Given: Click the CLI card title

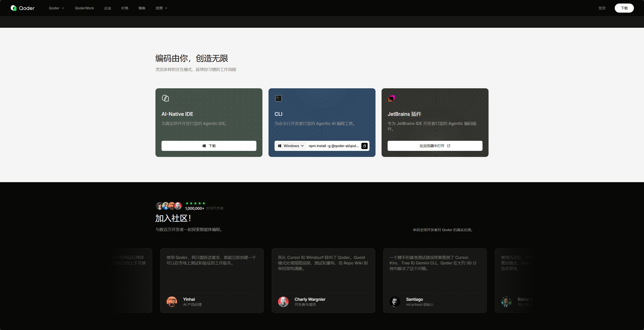Looking at the screenshot, I should pos(278,114).
